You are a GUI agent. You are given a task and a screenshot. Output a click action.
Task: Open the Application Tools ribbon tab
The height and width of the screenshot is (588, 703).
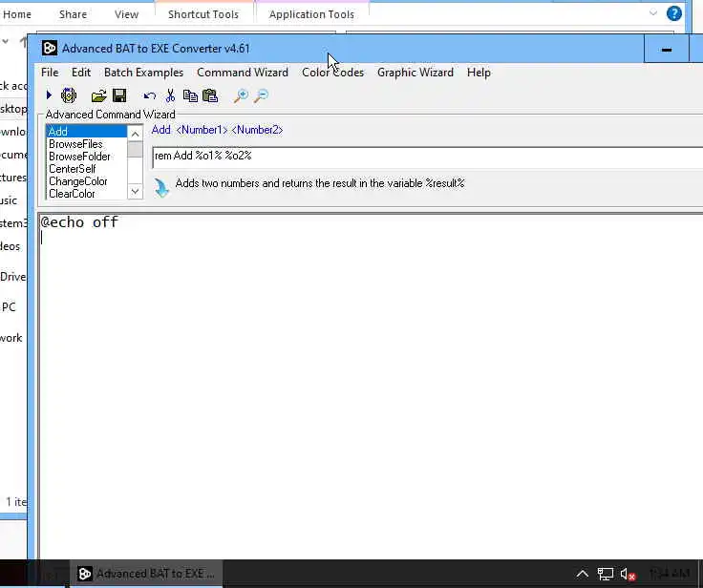pyautogui.click(x=311, y=14)
